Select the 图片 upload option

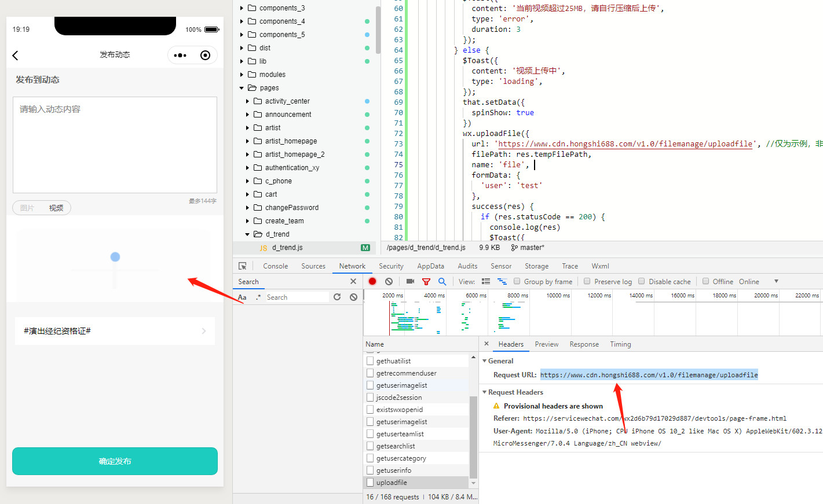27,208
